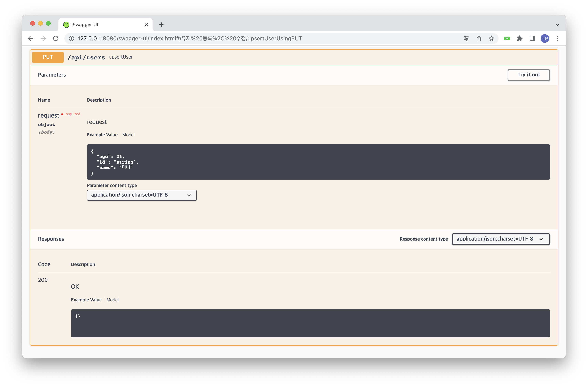This screenshot has height=387, width=588.
Task: Click the browser back arrow
Action: [31, 38]
